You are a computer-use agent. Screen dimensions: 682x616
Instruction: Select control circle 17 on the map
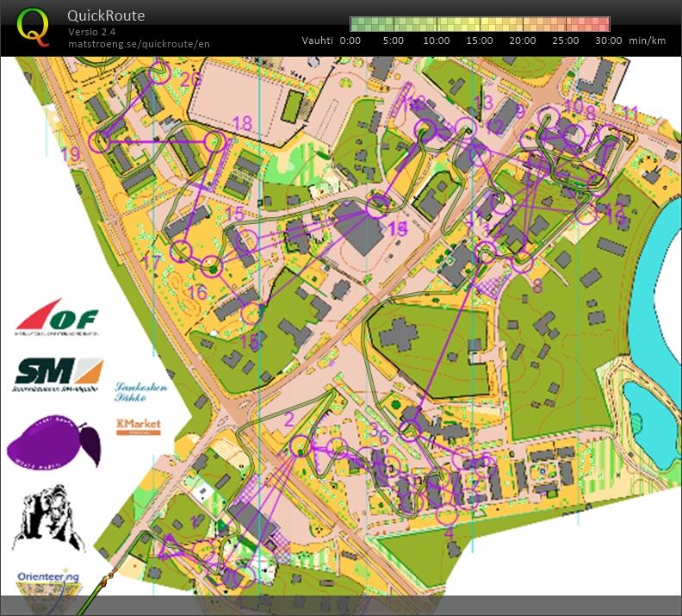(x=181, y=252)
